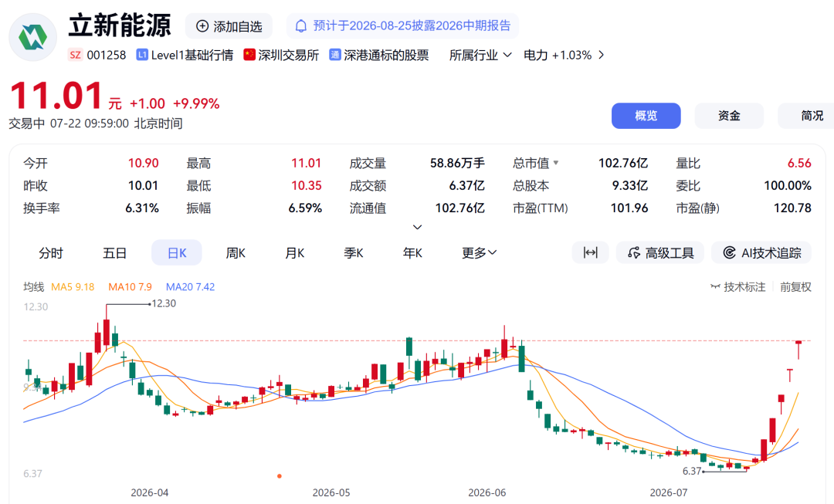Open 高级工具 advanced tools
This screenshot has height=504, width=834.
pyautogui.click(x=660, y=252)
